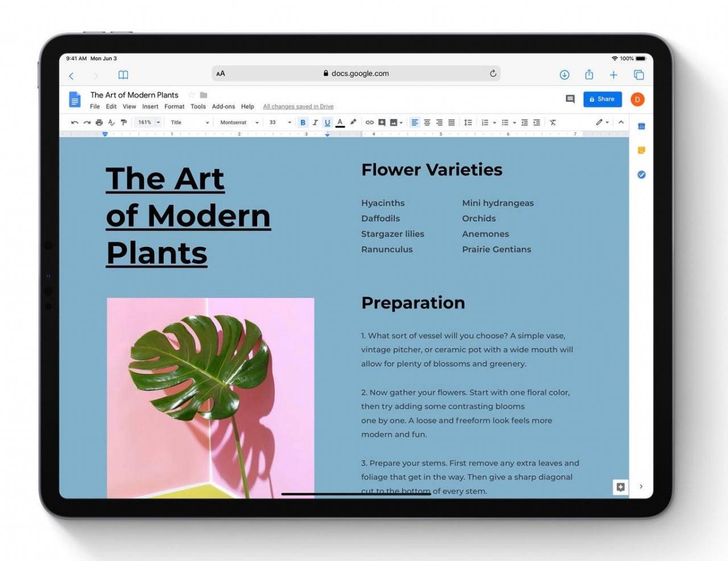Undo the last edit
This screenshot has height=561, width=728.
75,122
